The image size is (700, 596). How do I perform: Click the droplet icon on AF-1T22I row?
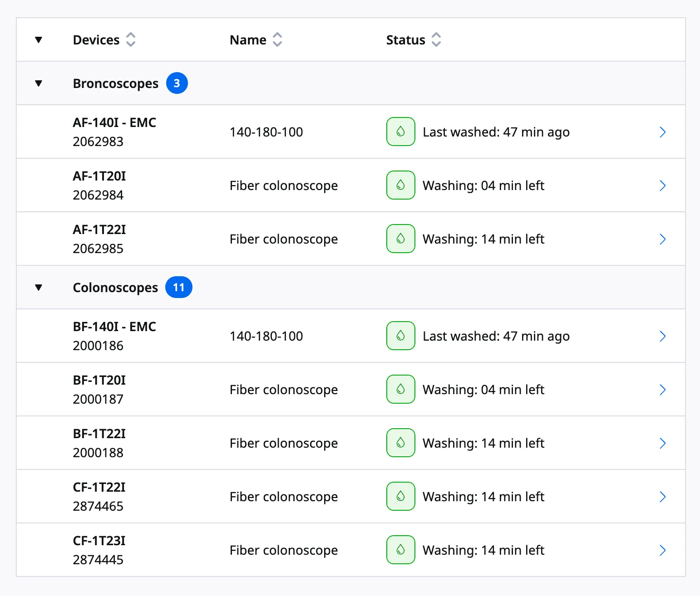click(400, 239)
